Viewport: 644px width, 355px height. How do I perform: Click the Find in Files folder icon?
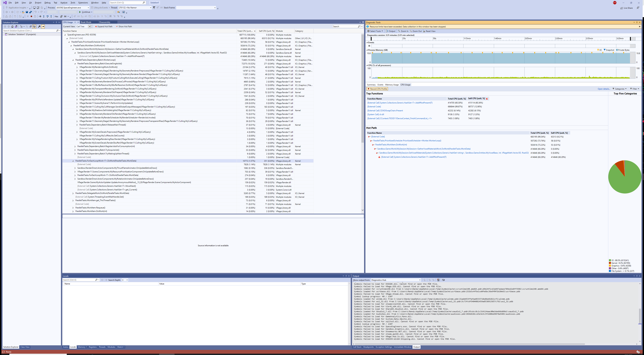click(x=119, y=12)
